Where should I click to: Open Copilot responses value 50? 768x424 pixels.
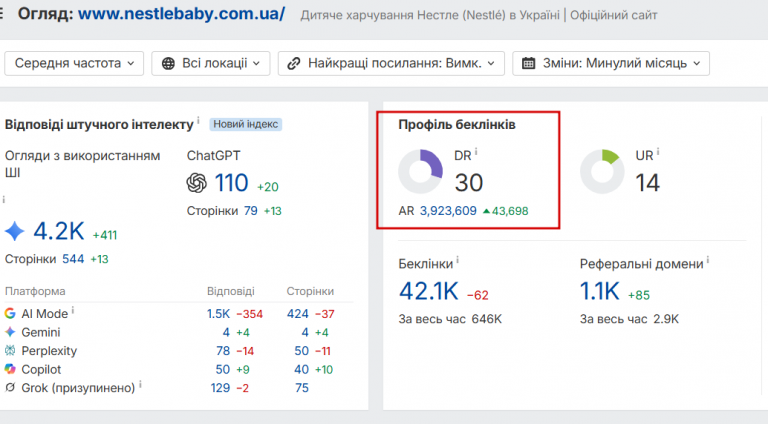point(223,370)
